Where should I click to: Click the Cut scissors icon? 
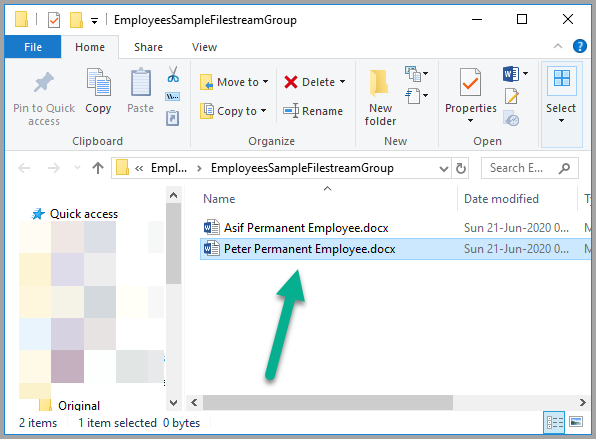coord(173,74)
